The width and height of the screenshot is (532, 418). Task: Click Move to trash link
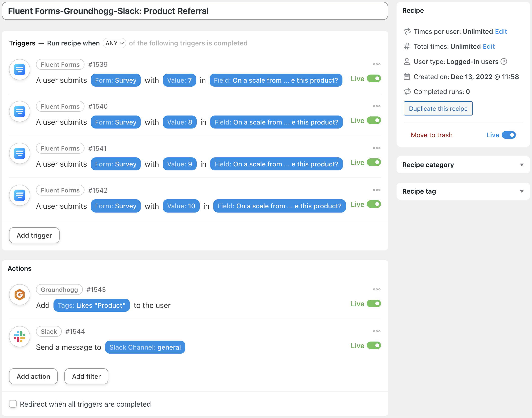(431, 135)
